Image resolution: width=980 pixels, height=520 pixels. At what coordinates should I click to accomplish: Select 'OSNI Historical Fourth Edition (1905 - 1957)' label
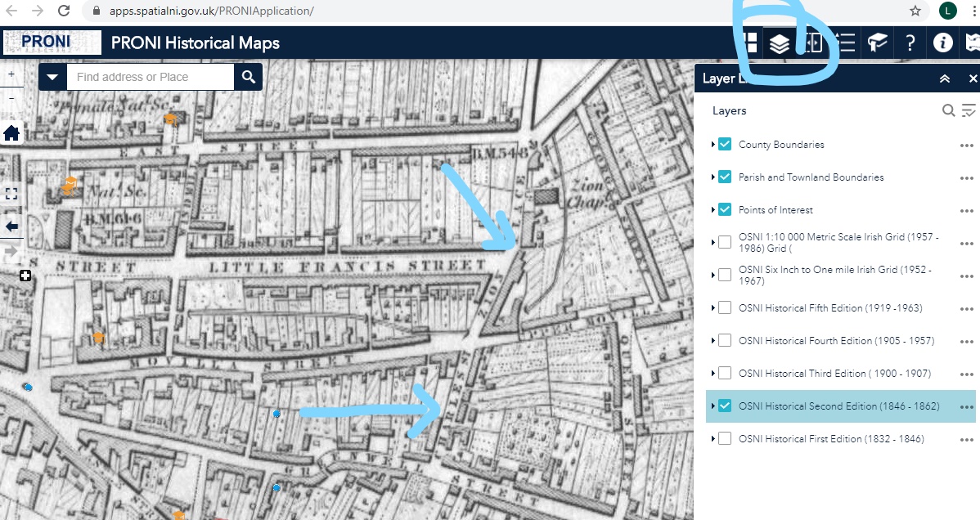(x=836, y=341)
